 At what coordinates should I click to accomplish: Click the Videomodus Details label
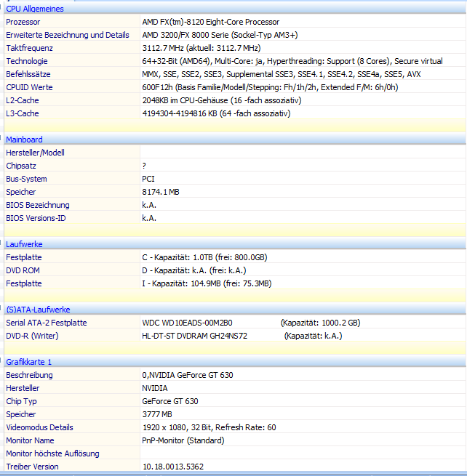(39, 427)
